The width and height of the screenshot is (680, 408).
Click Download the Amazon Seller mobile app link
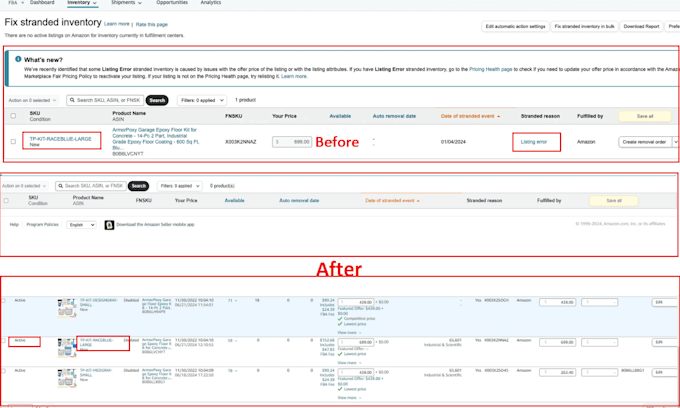tap(155, 225)
